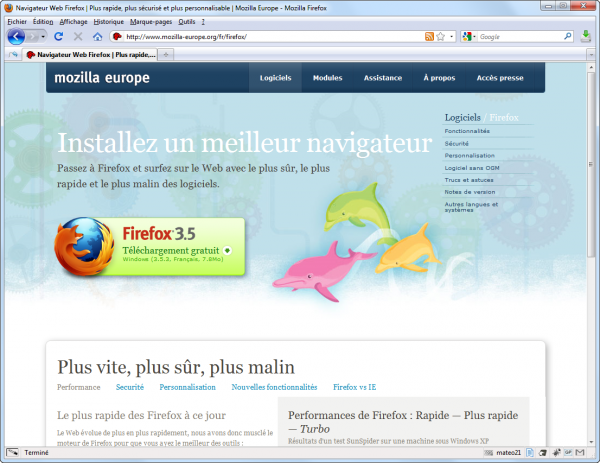
Task: Click the green download arrow circle icon
Action: [227, 251]
